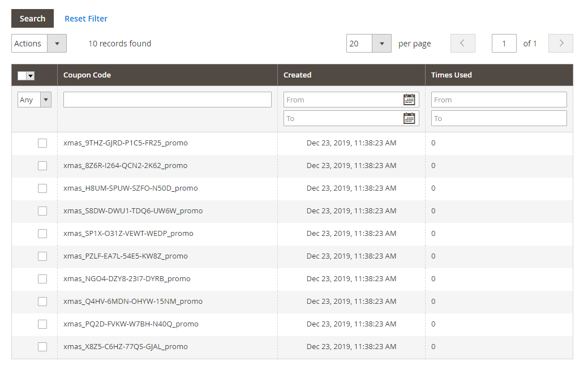
Task: Open the Actions dropdown
Action: (39, 43)
